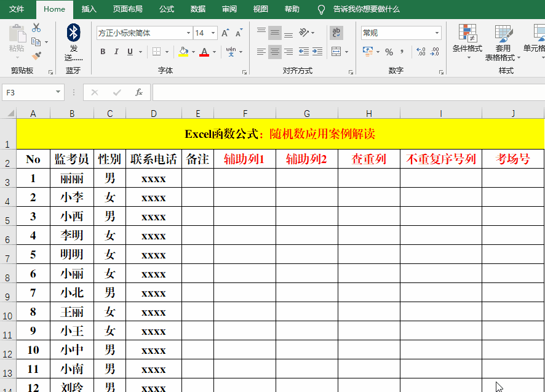This screenshot has width=545, height=392.
Task: Switch to the 公式 tab
Action: pos(167,9)
